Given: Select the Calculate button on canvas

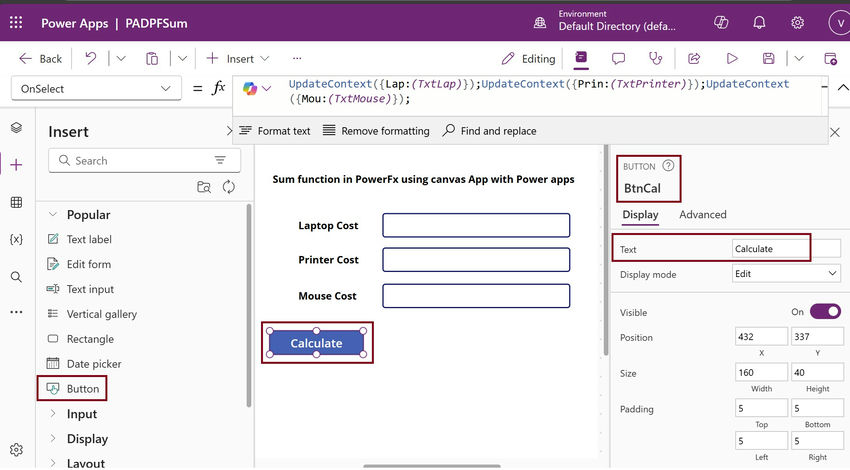Looking at the screenshot, I should tap(316, 343).
